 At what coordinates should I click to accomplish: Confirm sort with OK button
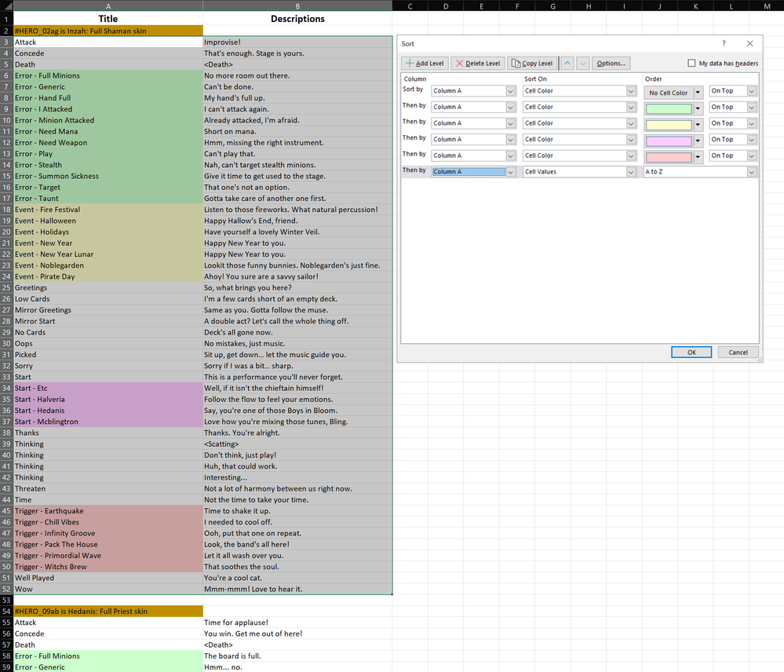click(691, 352)
